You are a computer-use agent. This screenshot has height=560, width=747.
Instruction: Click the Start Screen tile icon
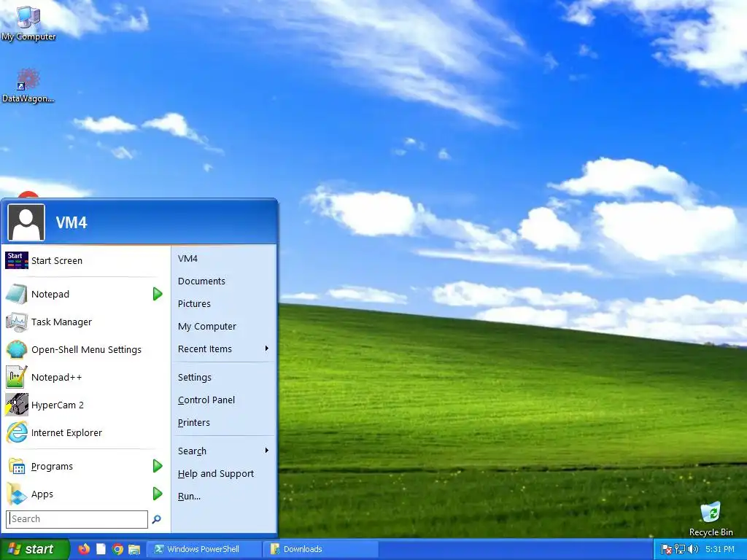[17, 260]
